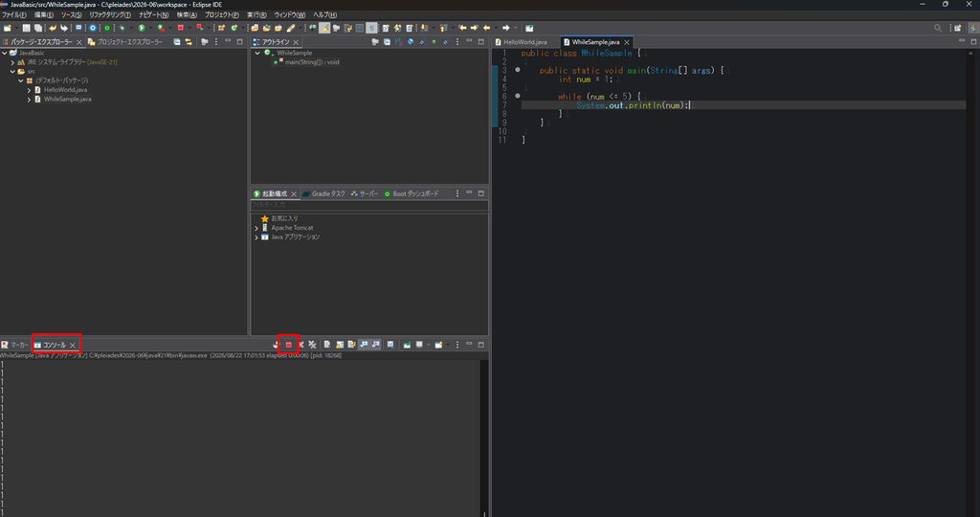The image size is (980, 517).
Task: Collapse the JavaBasic project node
Action: click(5, 54)
